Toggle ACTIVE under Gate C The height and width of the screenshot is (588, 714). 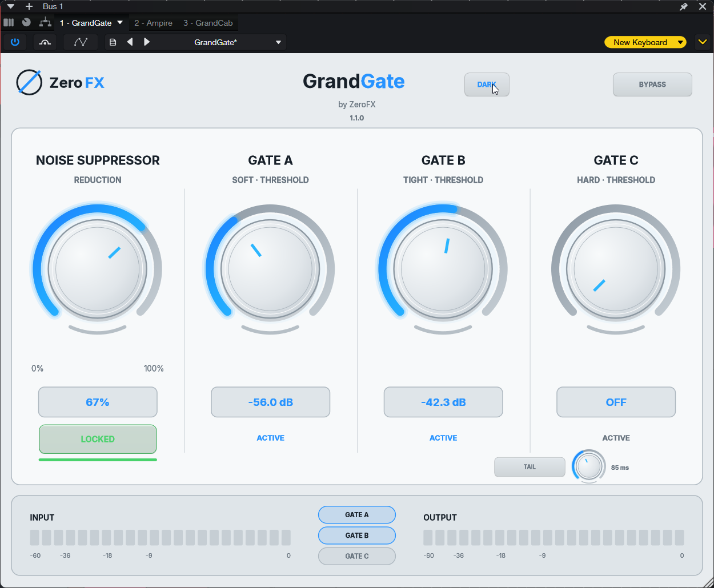[616, 438]
